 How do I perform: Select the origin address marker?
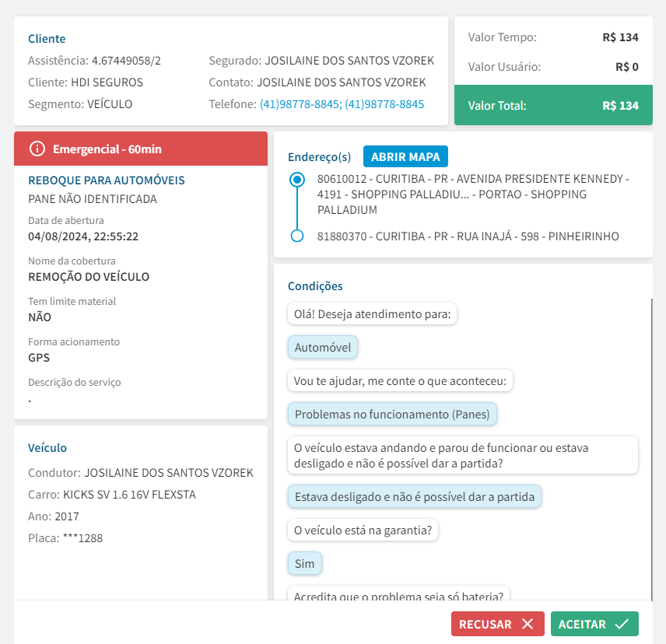(x=296, y=180)
